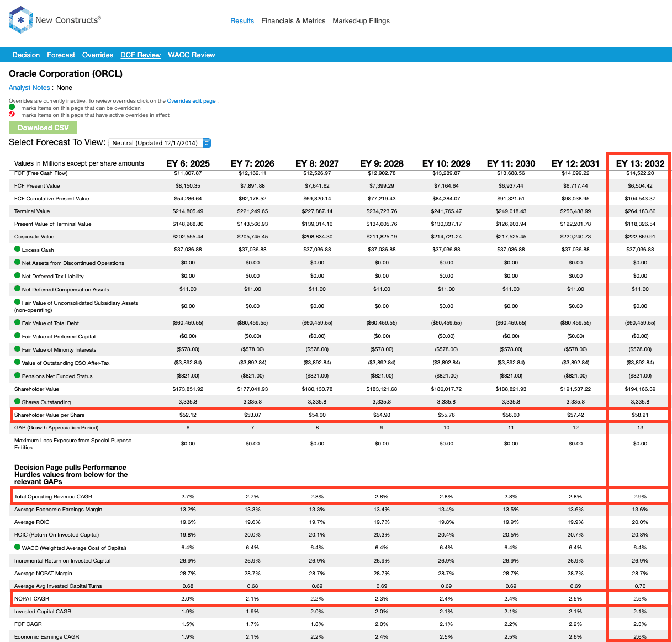This screenshot has height=642, width=672.
Task: Click green dot beside Fair Value of Unconsolidated Subsidiary Assets
Action: click(x=18, y=302)
